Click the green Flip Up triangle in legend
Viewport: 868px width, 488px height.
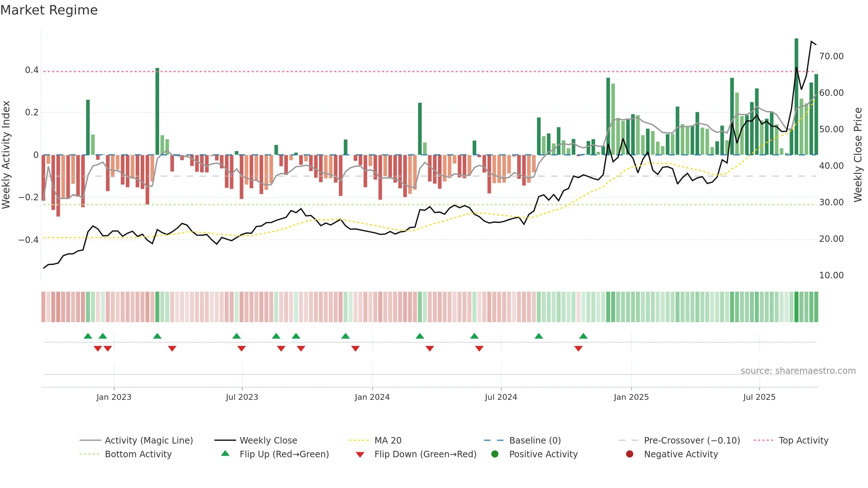pos(225,453)
